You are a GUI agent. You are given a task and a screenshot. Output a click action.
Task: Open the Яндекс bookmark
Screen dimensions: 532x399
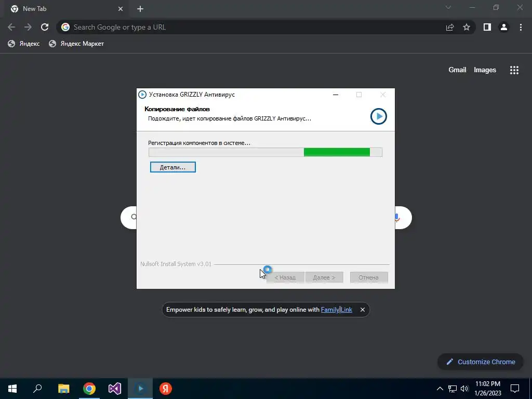(24, 44)
